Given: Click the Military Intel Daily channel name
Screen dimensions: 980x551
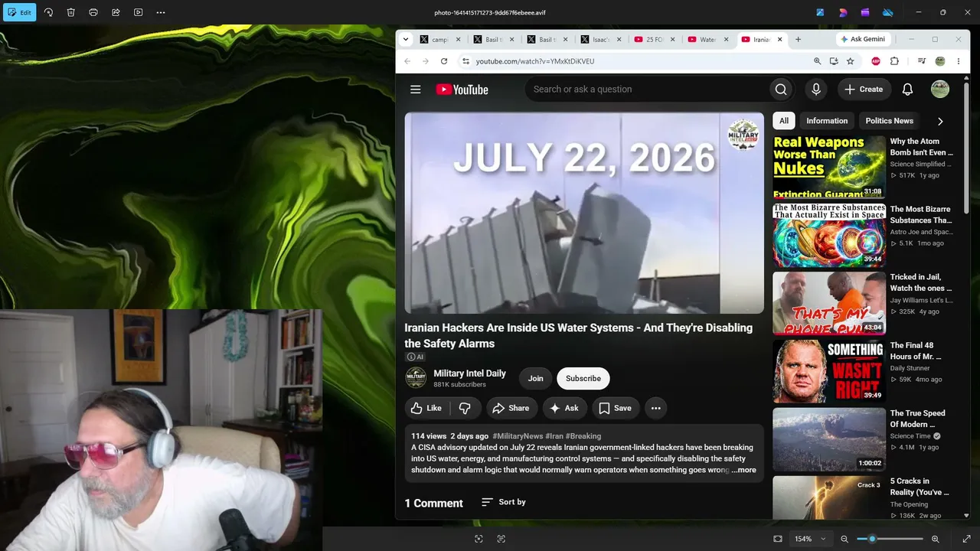Looking at the screenshot, I should pyautogui.click(x=469, y=373).
